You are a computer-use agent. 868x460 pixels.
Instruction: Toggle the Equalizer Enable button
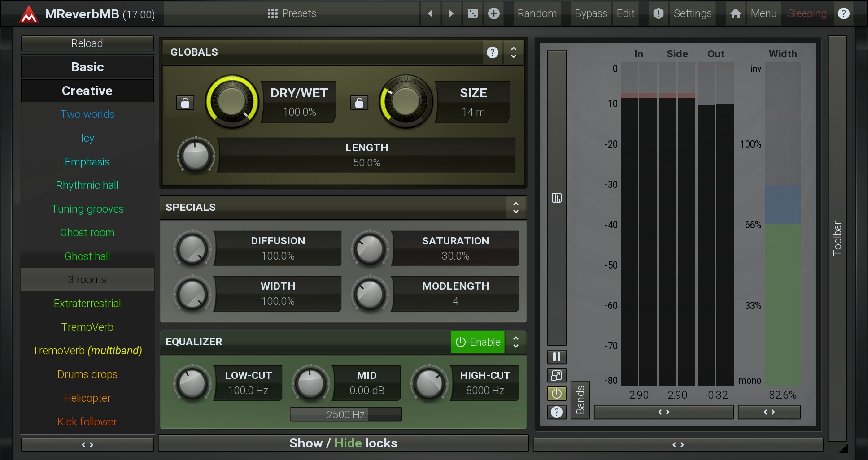(x=478, y=342)
